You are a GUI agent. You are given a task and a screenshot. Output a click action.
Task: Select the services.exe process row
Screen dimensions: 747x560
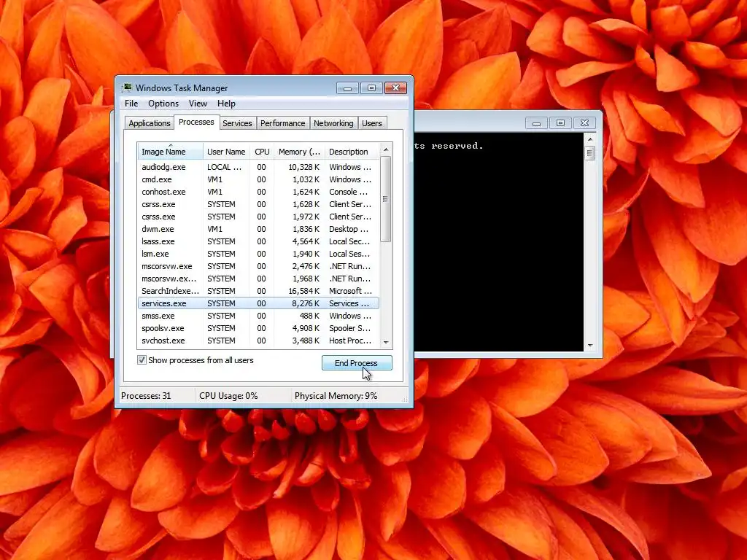coord(258,303)
